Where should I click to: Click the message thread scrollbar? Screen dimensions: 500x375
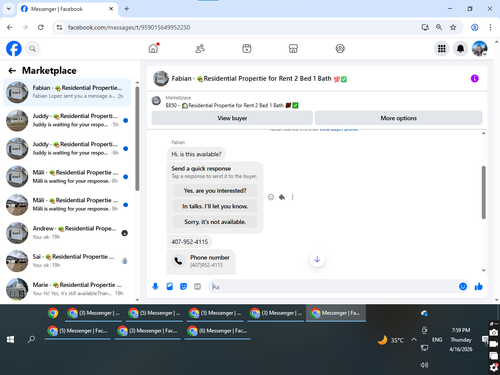(x=483, y=192)
